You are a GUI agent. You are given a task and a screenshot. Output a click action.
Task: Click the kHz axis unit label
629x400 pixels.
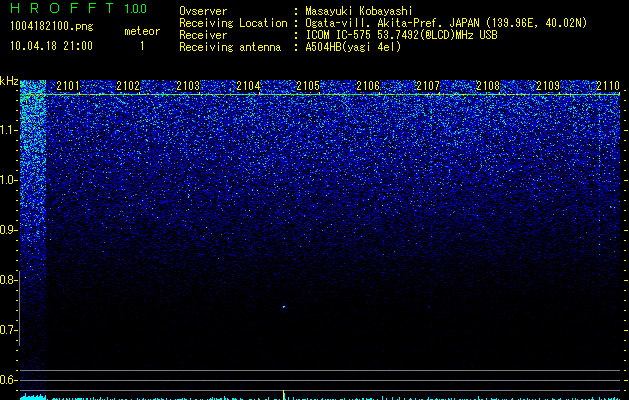point(9,81)
